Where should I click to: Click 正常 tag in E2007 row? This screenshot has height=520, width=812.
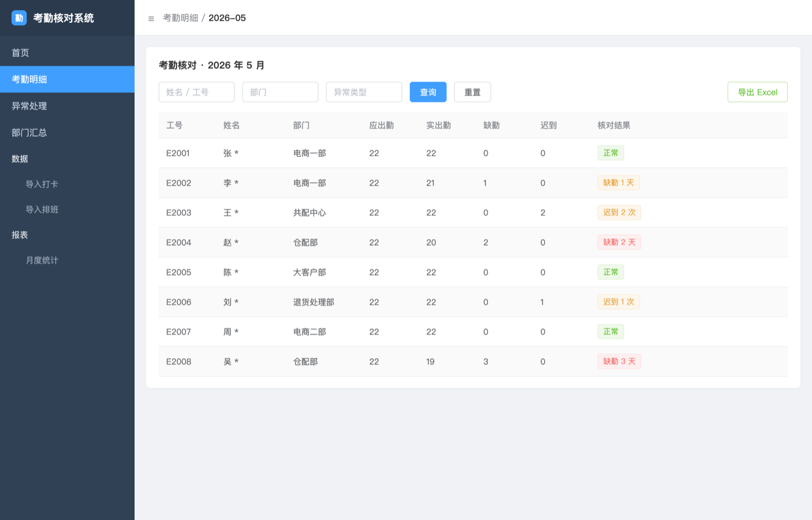611,332
